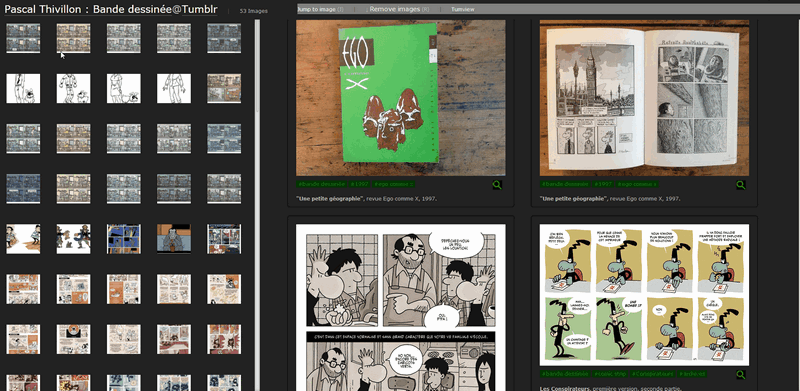This screenshot has width=800, height=391.
Task: Click the #comic strip tag under the Conspirateurs strip
Action: pyautogui.click(x=609, y=374)
